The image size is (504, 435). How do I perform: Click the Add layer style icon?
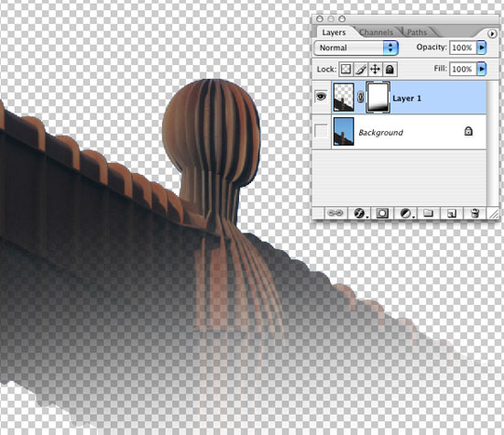[x=359, y=213]
